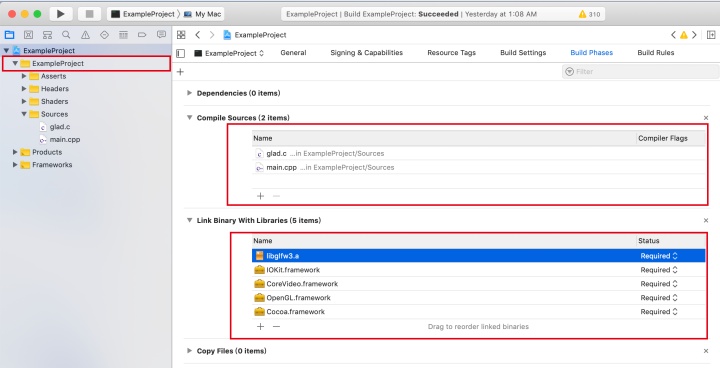Open the Debug navigator
Viewport: 720px width, 368px height.
[123, 35]
